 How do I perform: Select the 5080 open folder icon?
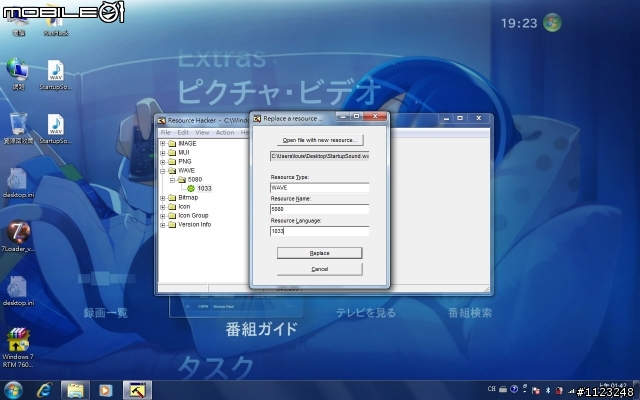(181, 180)
